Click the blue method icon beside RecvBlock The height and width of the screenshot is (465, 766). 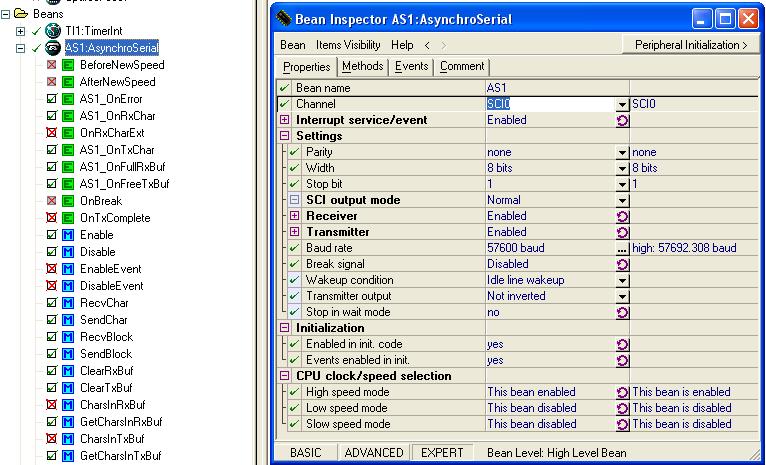click(68, 337)
